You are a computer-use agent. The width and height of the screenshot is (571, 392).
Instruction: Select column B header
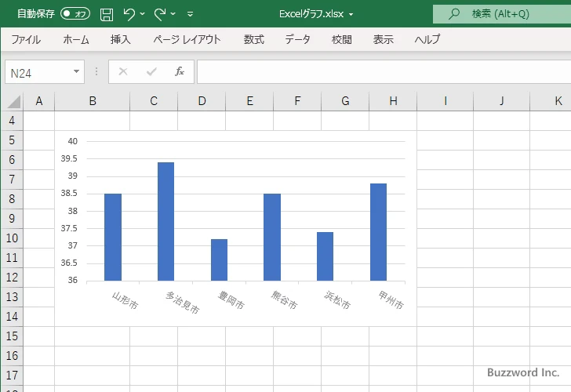[93, 101]
